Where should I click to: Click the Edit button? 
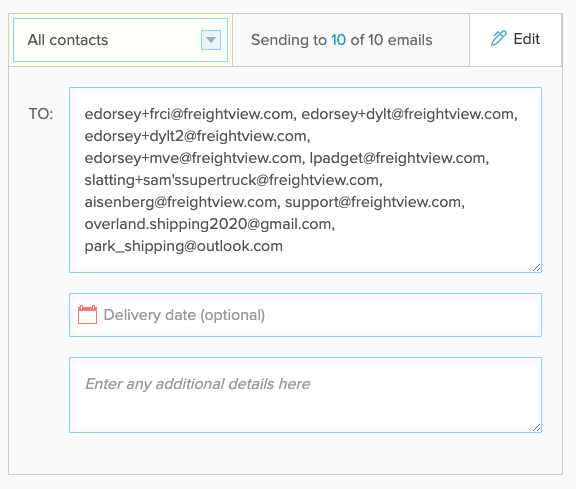click(x=515, y=40)
